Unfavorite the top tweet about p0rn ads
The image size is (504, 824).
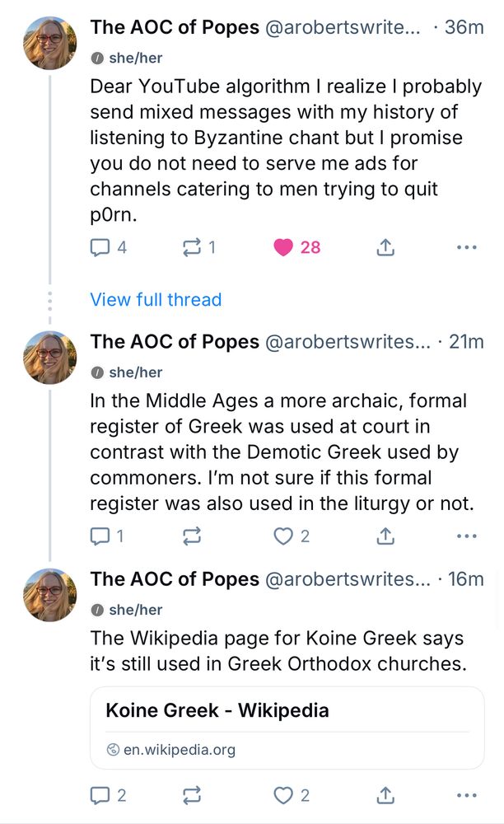point(284,247)
